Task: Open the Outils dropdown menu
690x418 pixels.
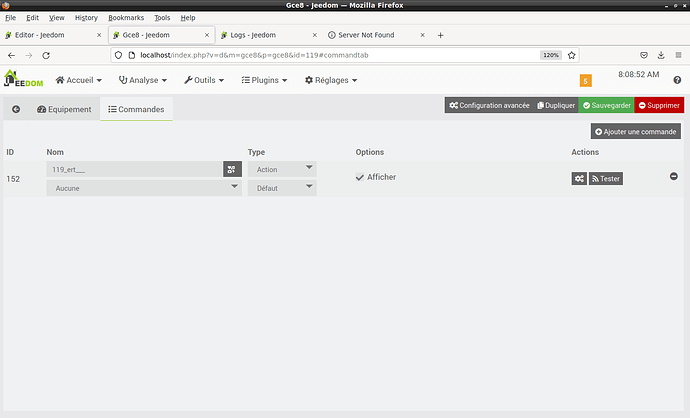Action: (x=204, y=80)
